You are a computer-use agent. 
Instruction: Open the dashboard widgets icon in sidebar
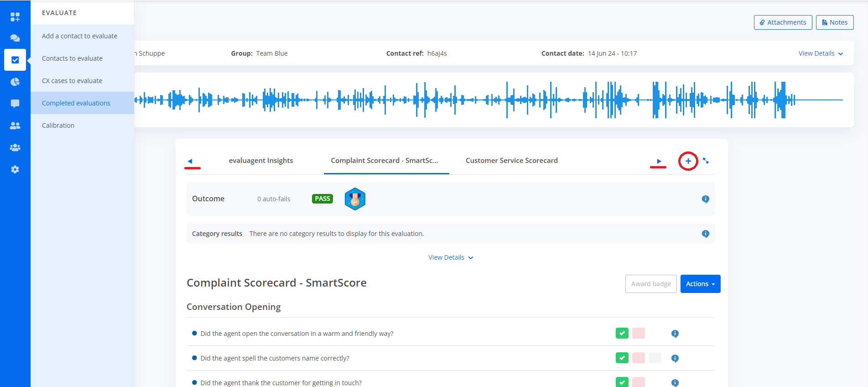tap(15, 17)
